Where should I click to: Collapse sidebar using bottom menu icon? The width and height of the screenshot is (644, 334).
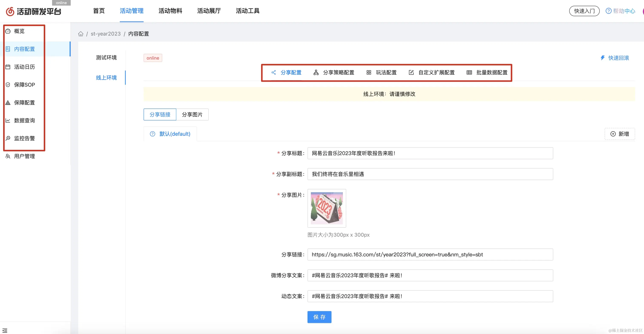tap(5, 331)
